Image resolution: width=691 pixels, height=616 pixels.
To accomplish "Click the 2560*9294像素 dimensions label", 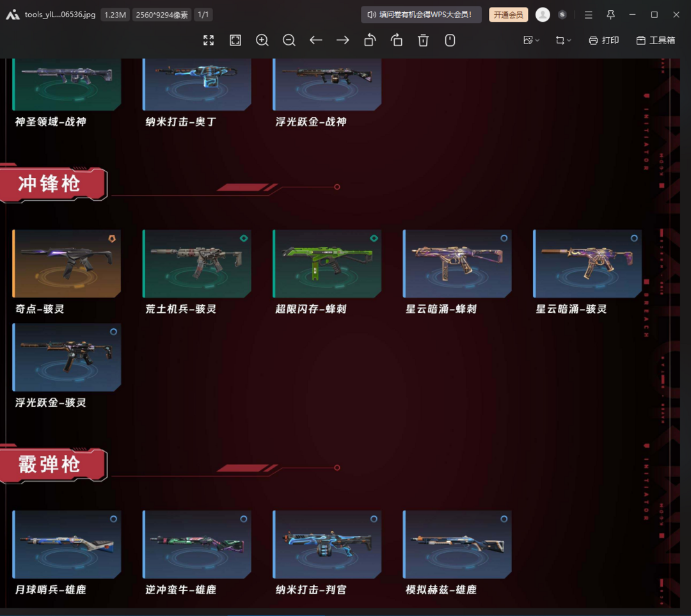I will coord(162,15).
